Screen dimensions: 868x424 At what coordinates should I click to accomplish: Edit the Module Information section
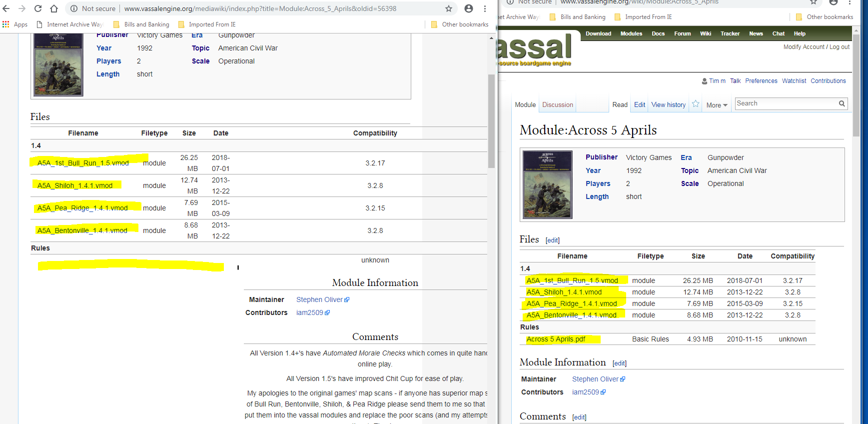pyautogui.click(x=620, y=363)
